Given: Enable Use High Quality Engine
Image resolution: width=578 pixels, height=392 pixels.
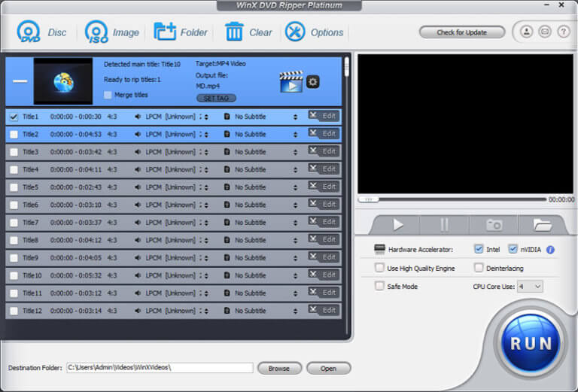Looking at the screenshot, I should coord(379,268).
